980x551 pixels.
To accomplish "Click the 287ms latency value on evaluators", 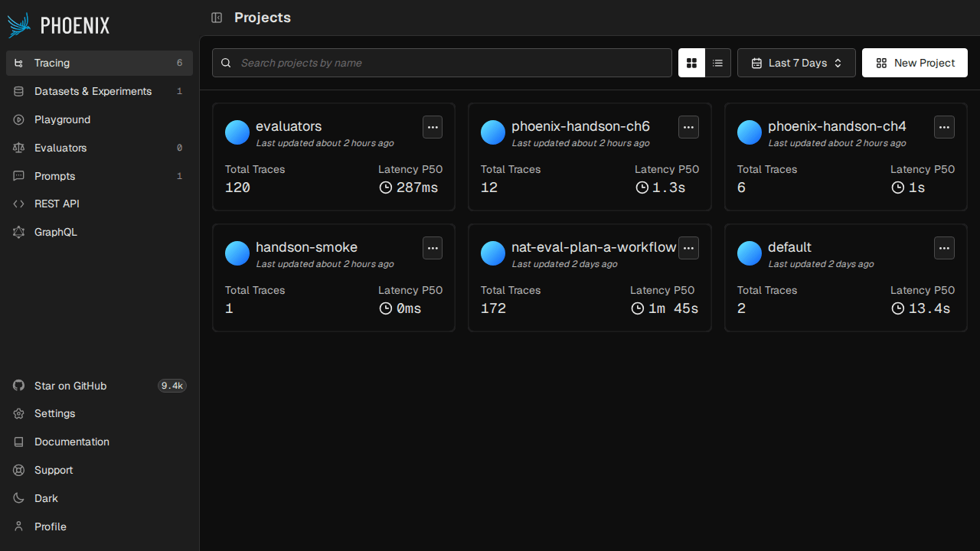I will (417, 187).
